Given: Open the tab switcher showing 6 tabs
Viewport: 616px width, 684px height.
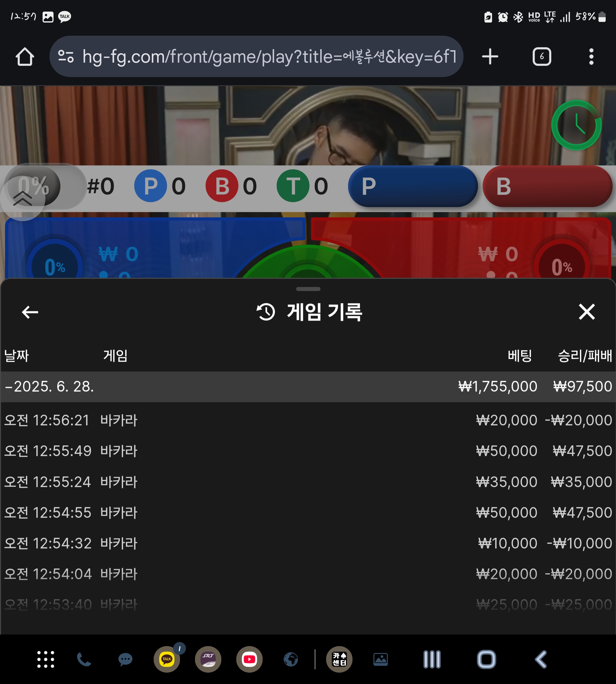Looking at the screenshot, I should coord(542,57).
